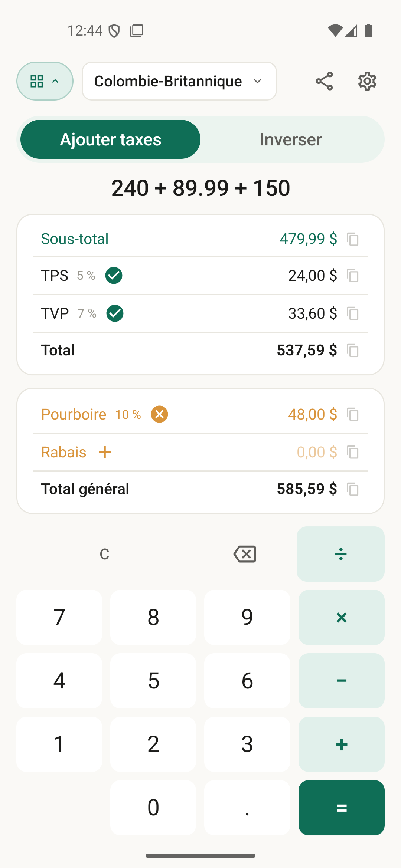Tap the share icon
401x868 pixels.
[x=324, y=81]
